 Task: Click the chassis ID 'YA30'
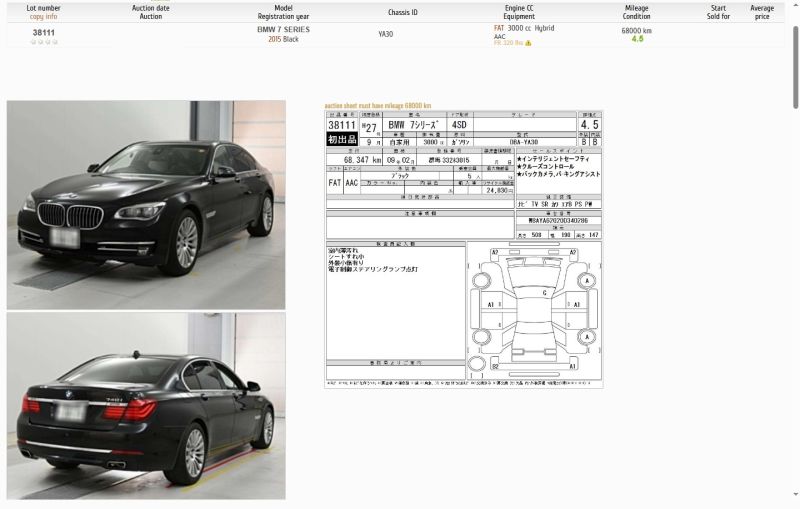click(386, 34)
